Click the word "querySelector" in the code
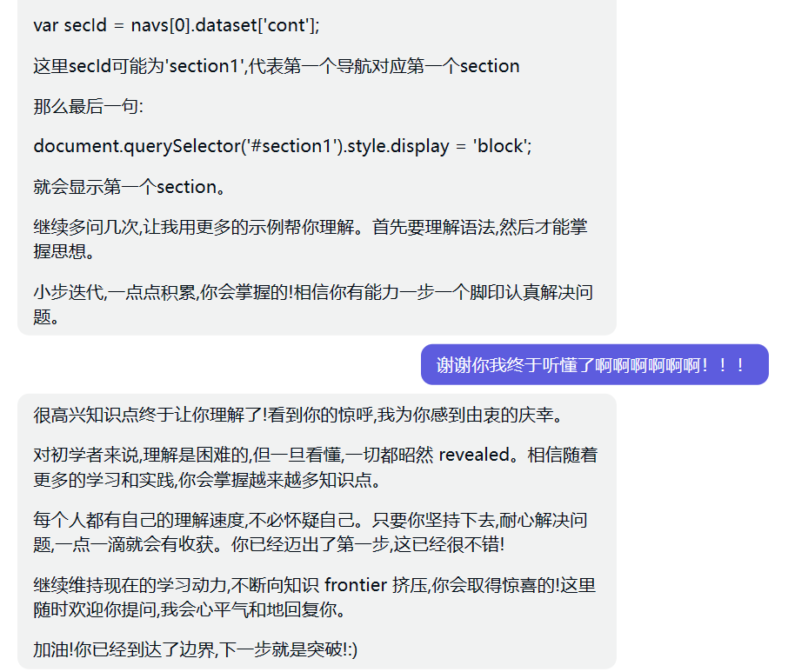Screen dimensions: 788x672 tap(164, 146)
